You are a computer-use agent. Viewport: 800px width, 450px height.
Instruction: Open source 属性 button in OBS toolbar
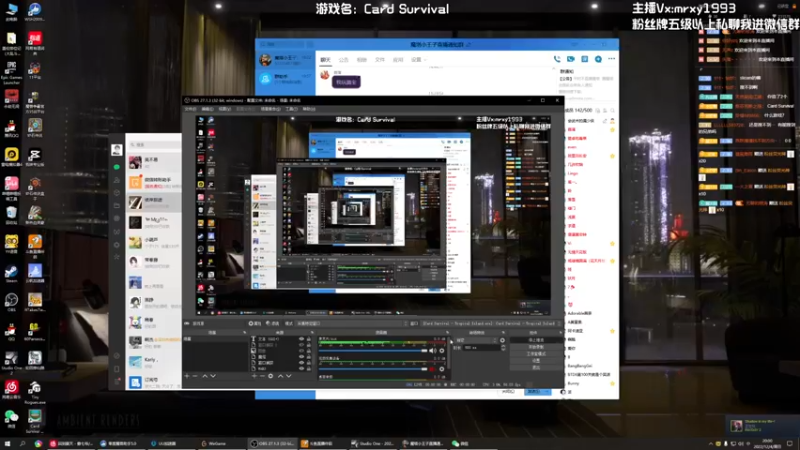(x=255, y=323)
